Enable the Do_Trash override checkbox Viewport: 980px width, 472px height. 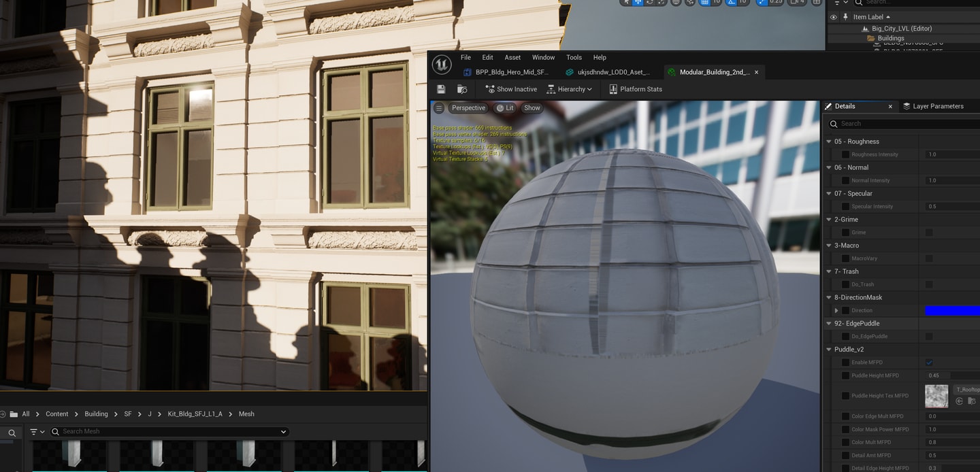point(845,284)
